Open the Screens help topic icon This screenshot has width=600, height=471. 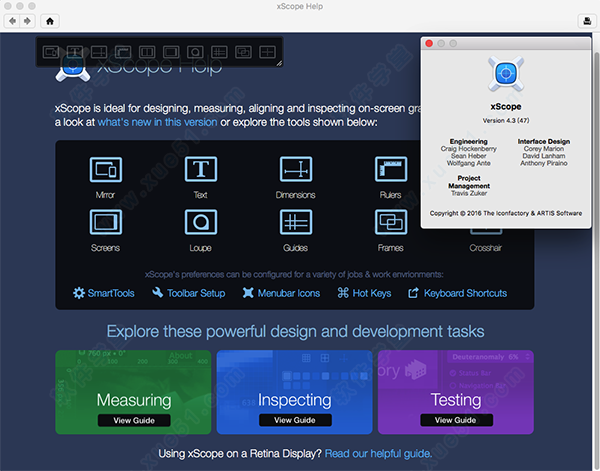(x=106, y=222)
